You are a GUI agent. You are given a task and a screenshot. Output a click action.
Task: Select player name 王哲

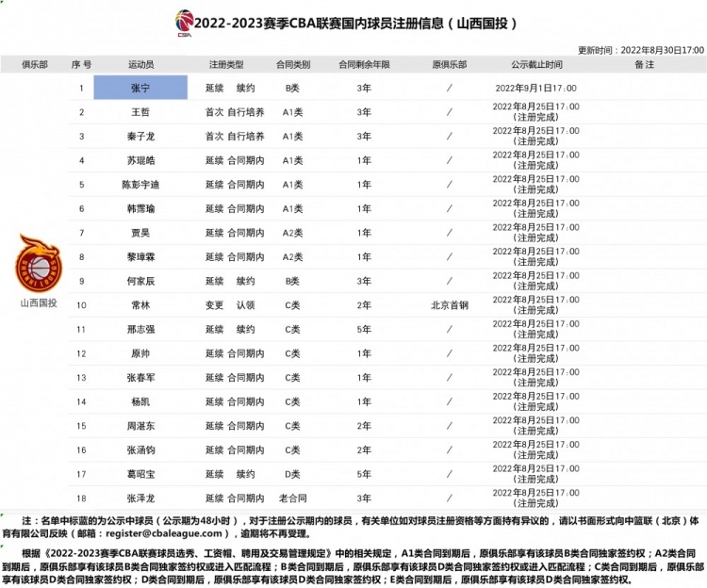[x=140, y=112]
